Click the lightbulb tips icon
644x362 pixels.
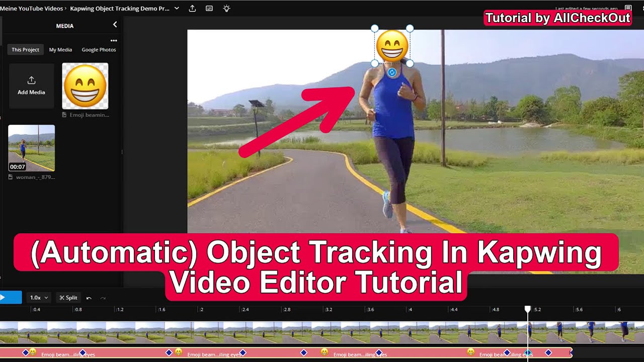pos(226,9)
